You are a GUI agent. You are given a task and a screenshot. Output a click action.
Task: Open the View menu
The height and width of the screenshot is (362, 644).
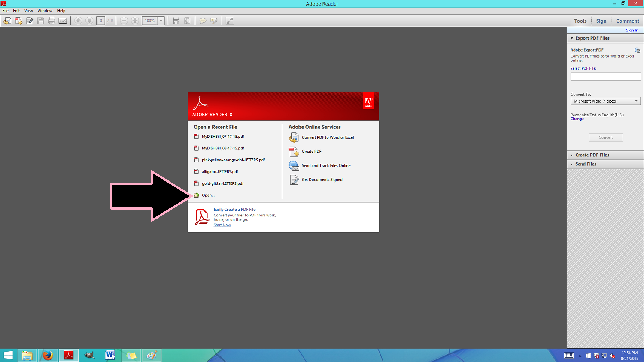(29, 11)
